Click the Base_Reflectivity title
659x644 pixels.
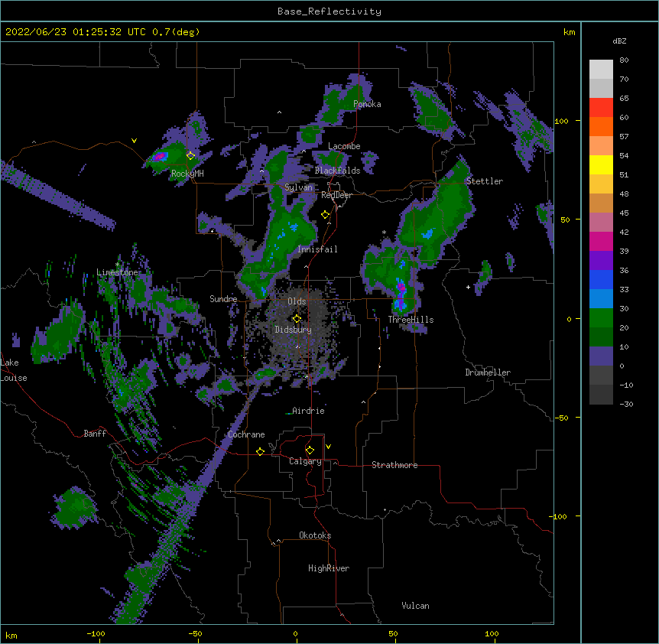pyautogui.click(x=329, y=11)
